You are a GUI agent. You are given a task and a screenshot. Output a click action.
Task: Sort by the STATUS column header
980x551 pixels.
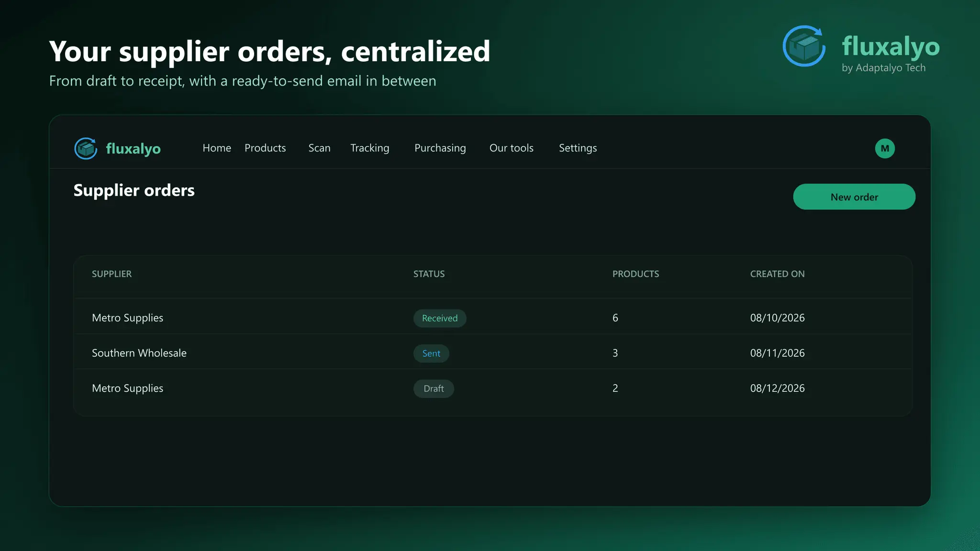point(429,274)
